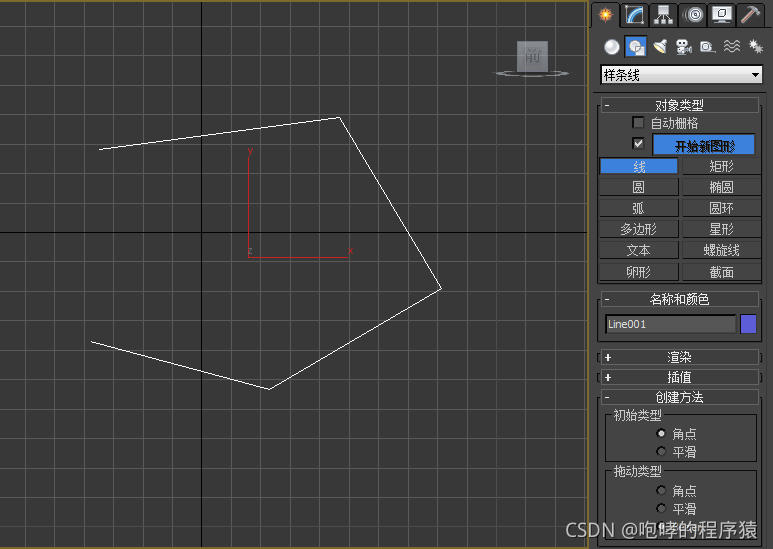
Task: Expand the 插值 rollout
Action: tap(679, 377)
